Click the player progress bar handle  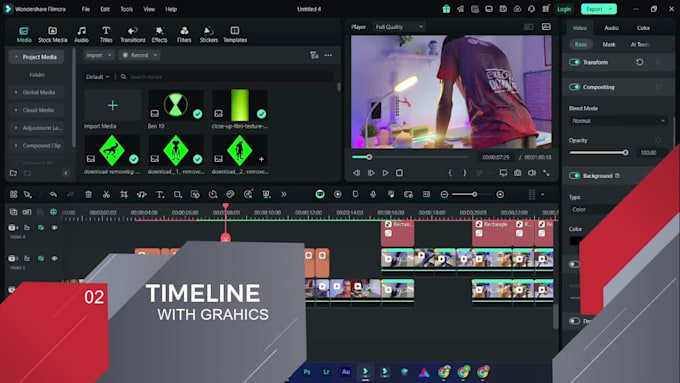(369, 157)
